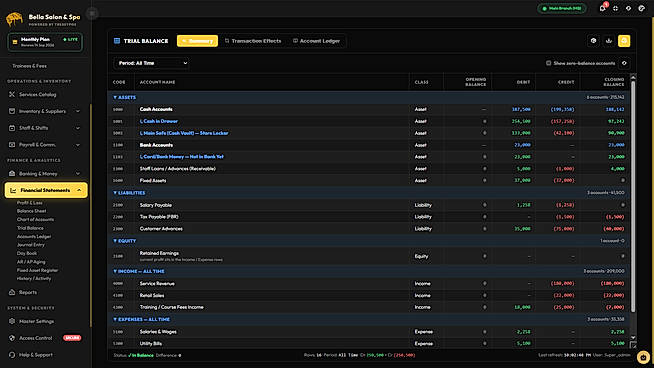The height and width of the screenshot is (368, 654).
Task: Click the yellow refresh icon button
Action: (624, 41)
